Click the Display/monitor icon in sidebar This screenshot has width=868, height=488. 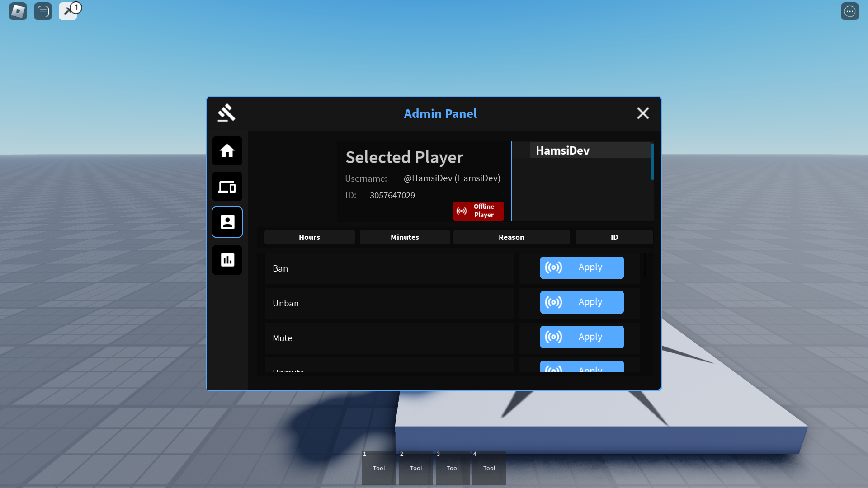click(226, 187)
